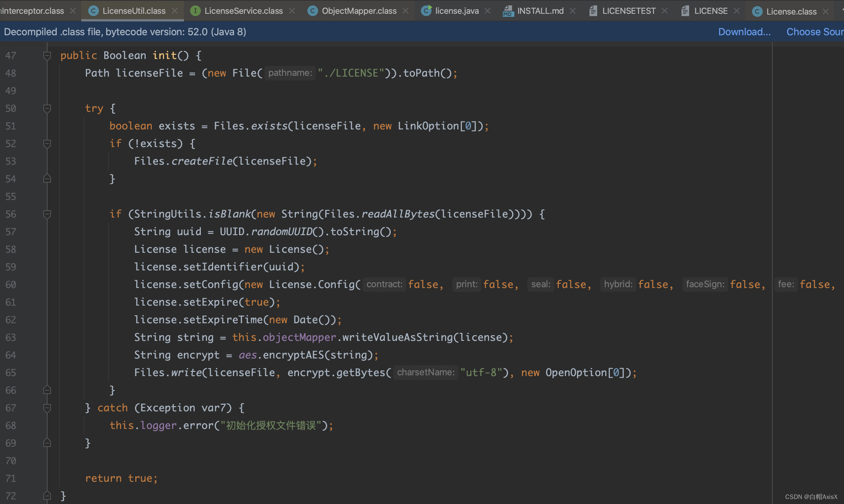Fold the if (!exists) block at line 52

tap(47, 144)
